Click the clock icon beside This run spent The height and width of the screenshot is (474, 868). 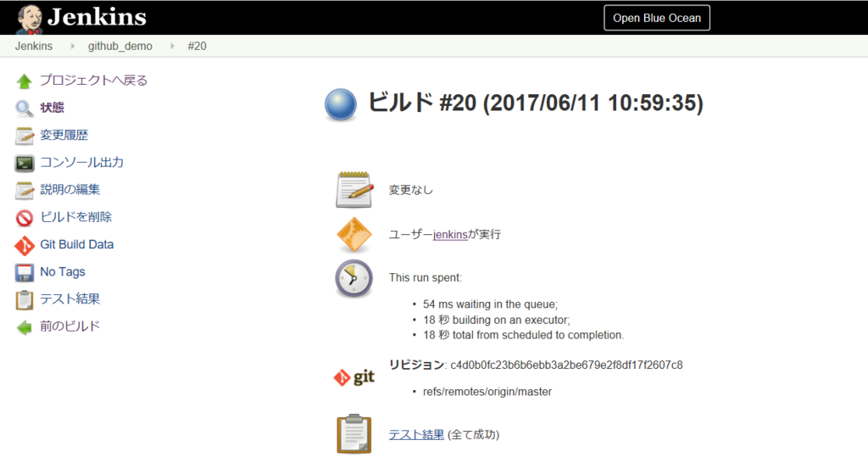coord(353,278)
